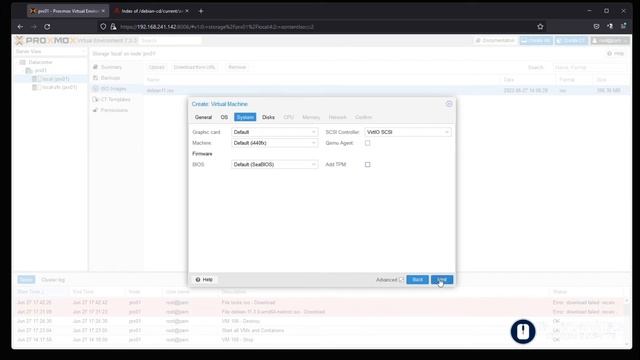
Task: Open the ISO Images section
Action: click(113, 89)
